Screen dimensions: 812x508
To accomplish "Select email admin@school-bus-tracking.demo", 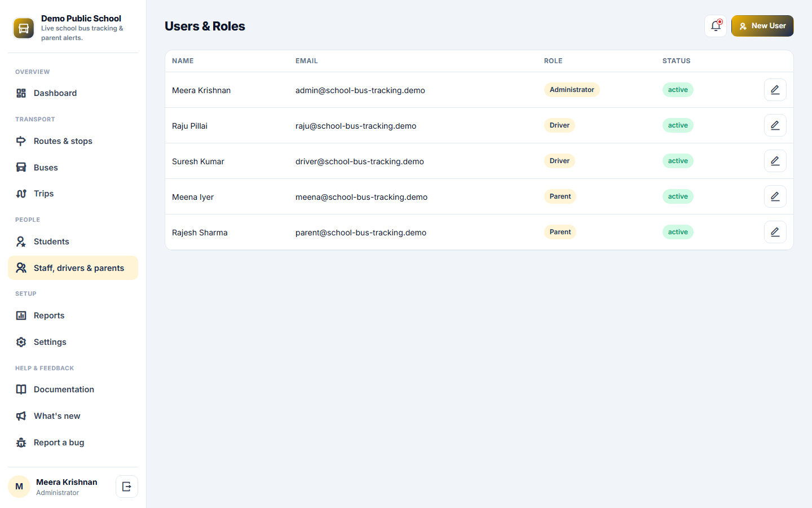I will [x=360, y=90].
